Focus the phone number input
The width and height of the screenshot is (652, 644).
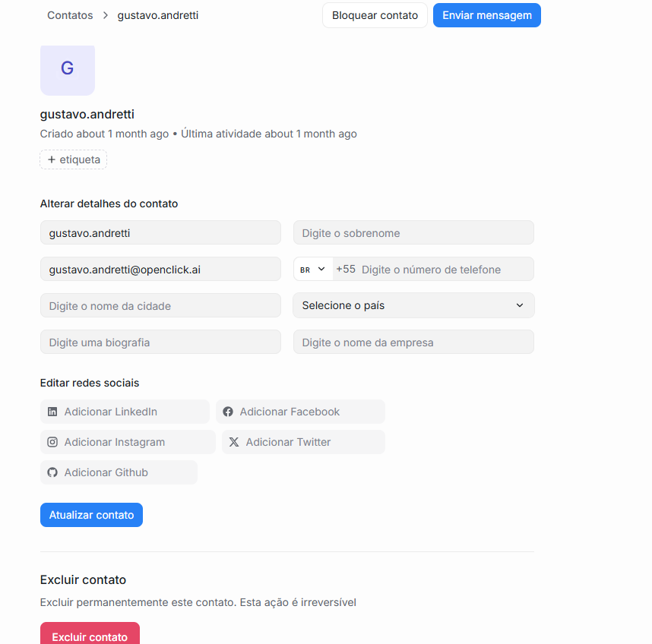pos(444,270)
